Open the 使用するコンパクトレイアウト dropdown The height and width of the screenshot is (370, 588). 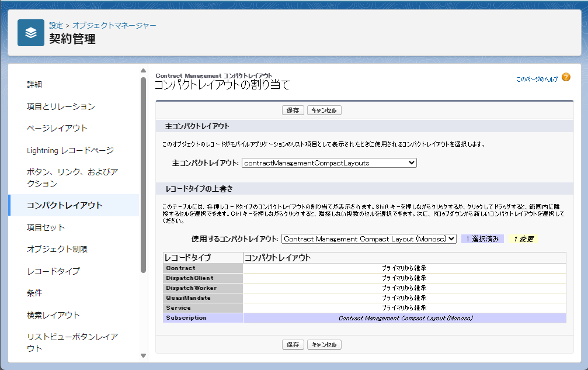[368, 239]
